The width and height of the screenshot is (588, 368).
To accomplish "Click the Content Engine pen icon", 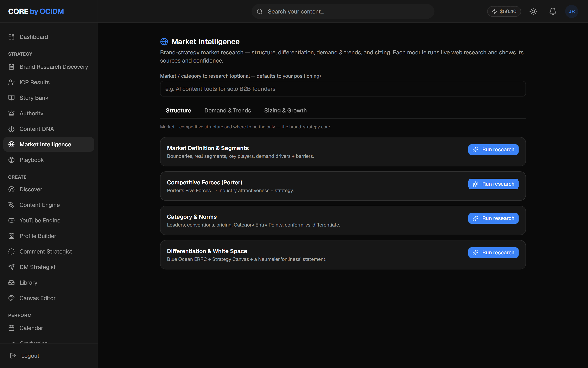I will [11, 205].
